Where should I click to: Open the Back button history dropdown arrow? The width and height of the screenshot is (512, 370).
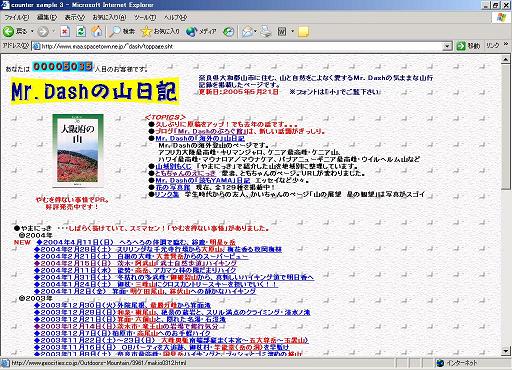32,32
